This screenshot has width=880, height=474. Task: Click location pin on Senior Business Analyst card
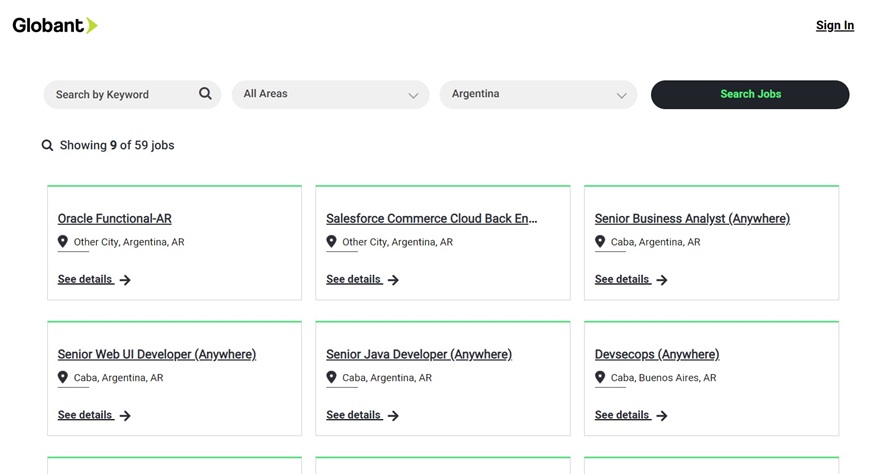600,241
